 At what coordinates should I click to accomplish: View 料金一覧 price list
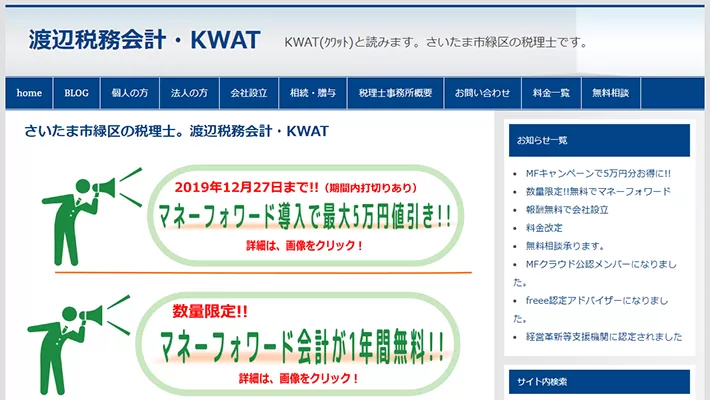551,93
